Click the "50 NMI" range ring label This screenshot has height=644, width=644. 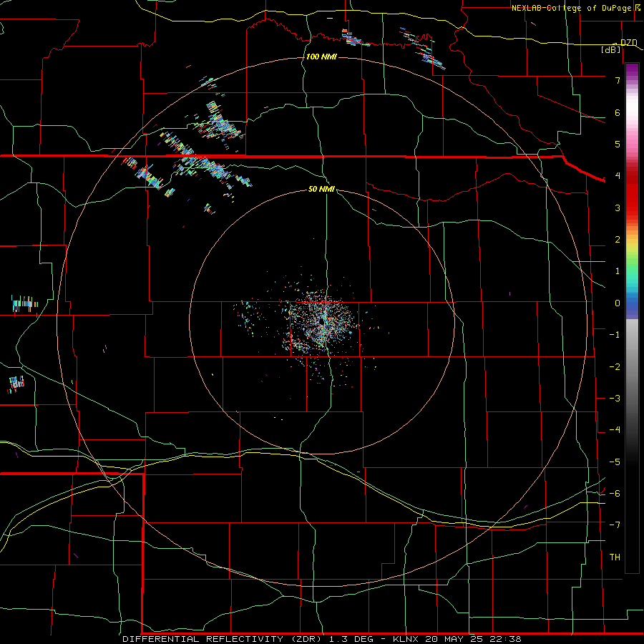(321, 189)
